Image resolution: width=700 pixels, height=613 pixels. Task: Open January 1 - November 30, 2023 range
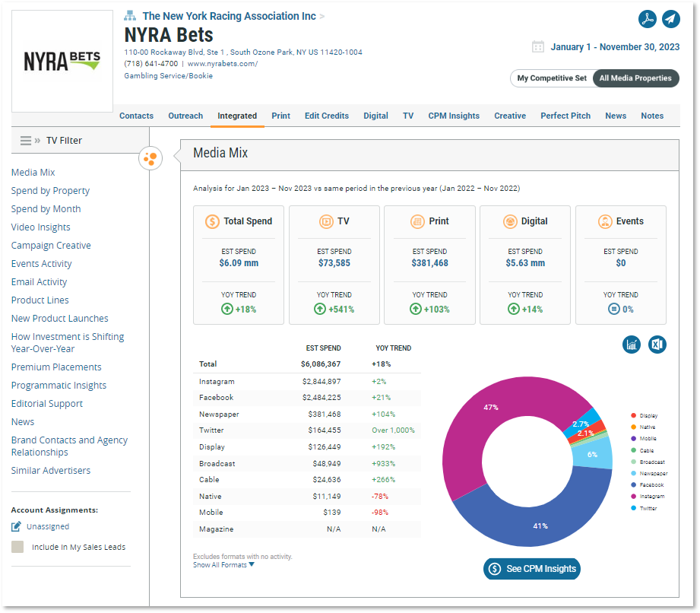coord(615,47)
